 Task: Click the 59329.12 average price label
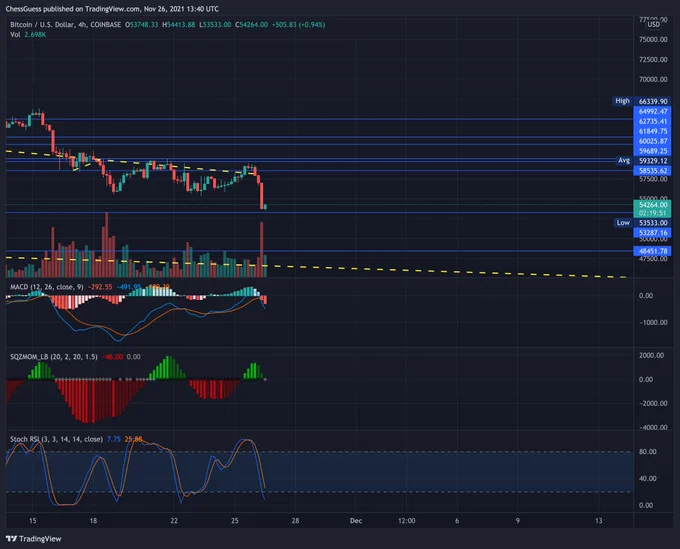coord(653,161)
